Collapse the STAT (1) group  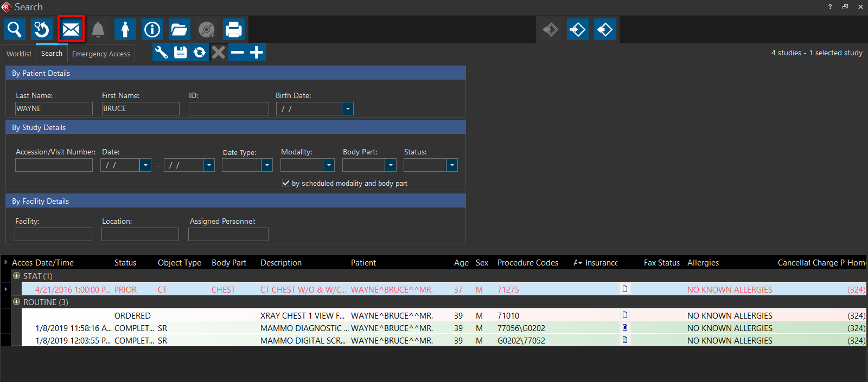17,276
